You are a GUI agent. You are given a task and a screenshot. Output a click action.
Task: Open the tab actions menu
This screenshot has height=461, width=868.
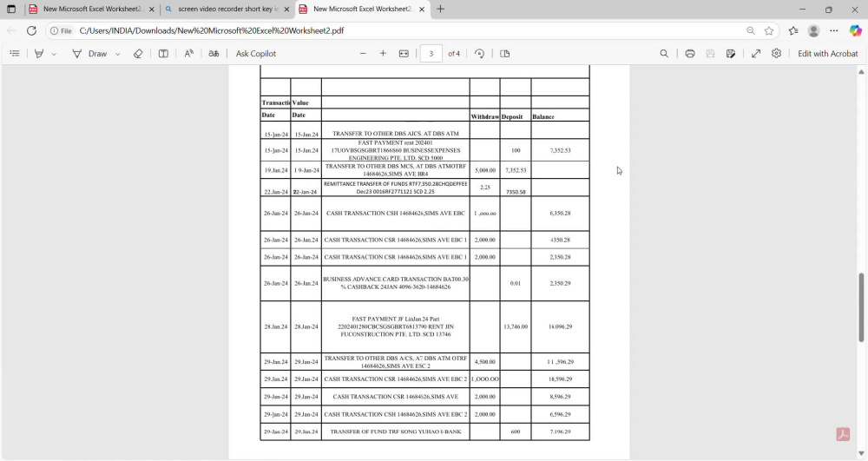tap(11, 10)
